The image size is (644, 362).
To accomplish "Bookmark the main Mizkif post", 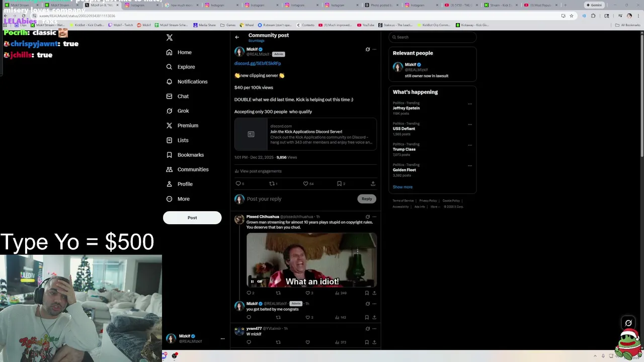I will (339, 184).
